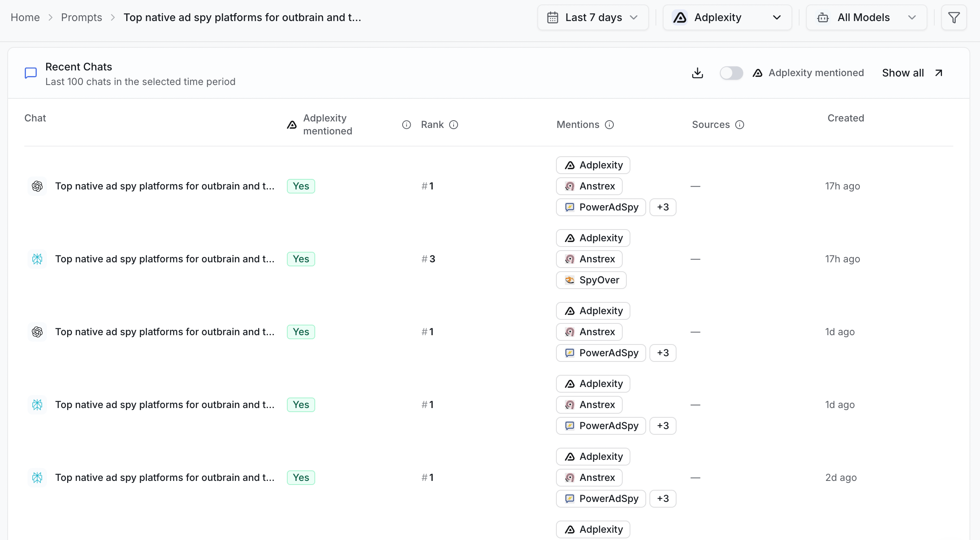Click the Recent Chats heading

coord(78,67)
